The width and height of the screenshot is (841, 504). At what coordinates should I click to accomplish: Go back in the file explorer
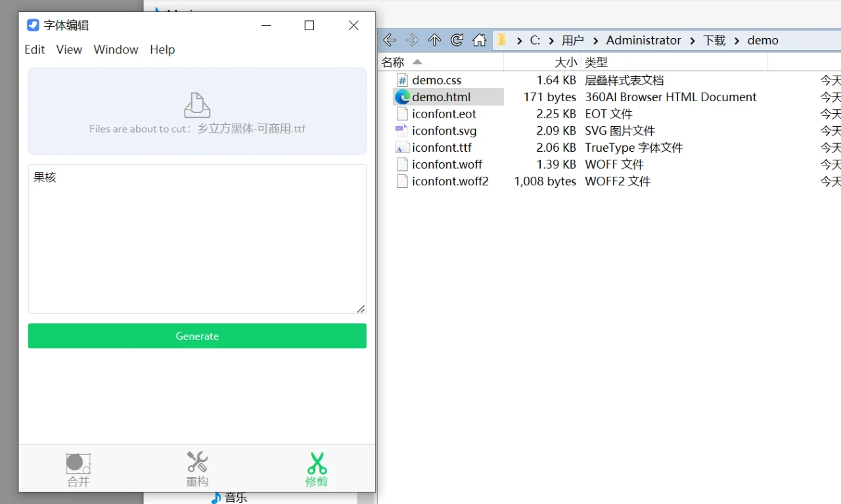[390, 40]
